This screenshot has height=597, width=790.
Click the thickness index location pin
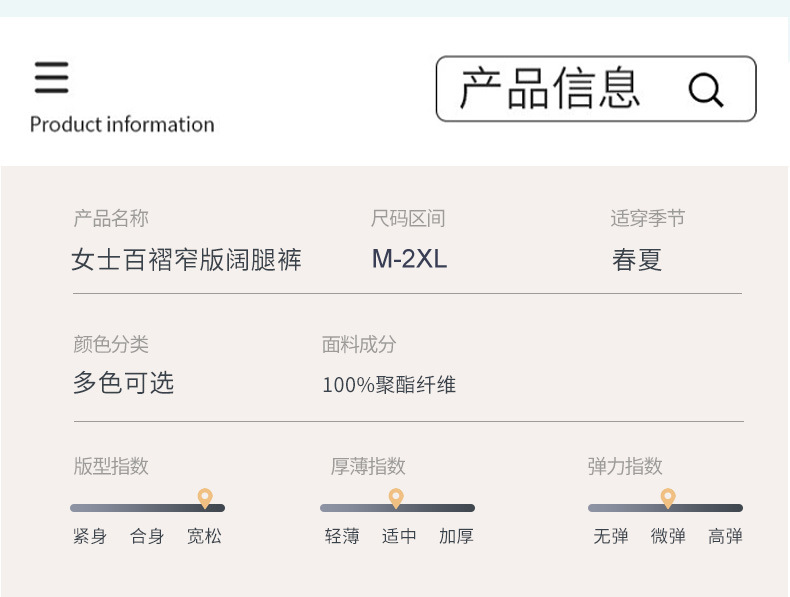(396, 497)
